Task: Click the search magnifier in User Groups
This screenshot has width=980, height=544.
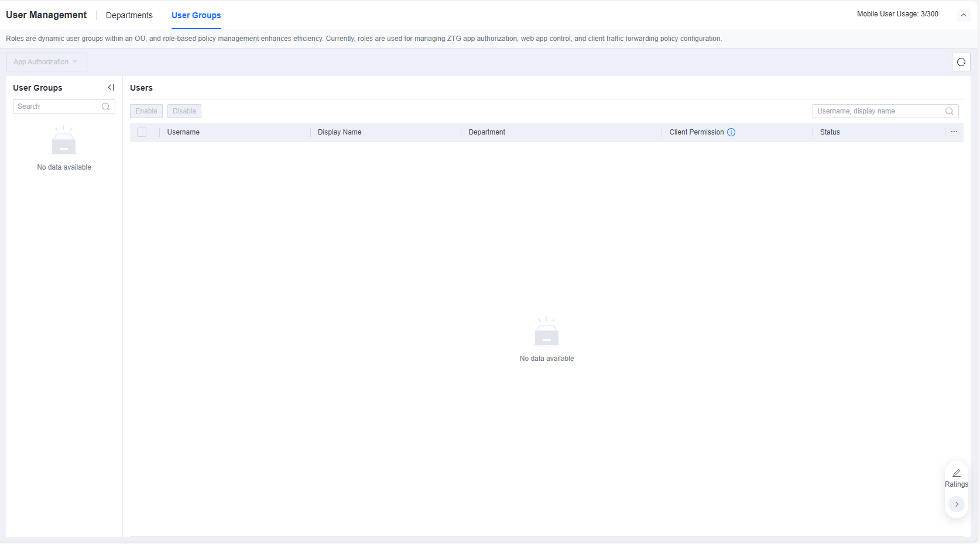Action: coord(106,106)
